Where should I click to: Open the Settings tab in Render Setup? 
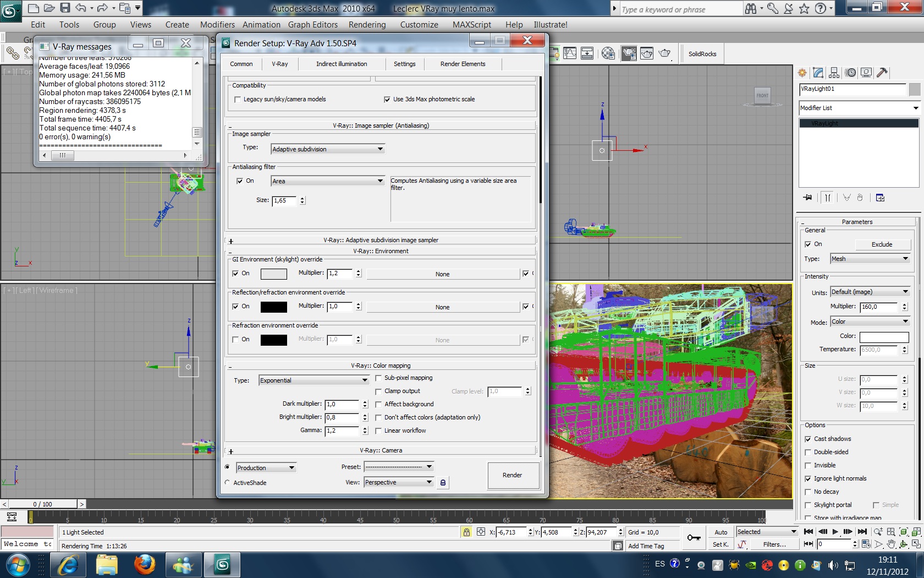click(x=405, y=64)
